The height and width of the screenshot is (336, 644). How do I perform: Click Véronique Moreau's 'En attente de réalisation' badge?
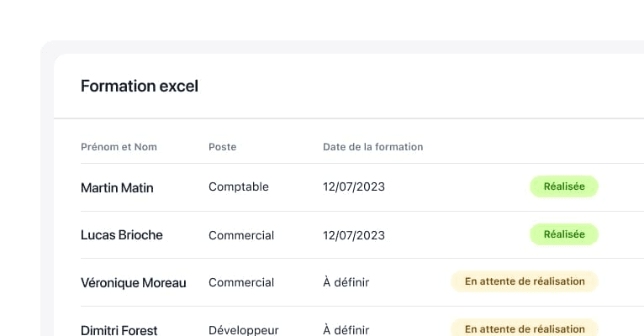point(525,281)
